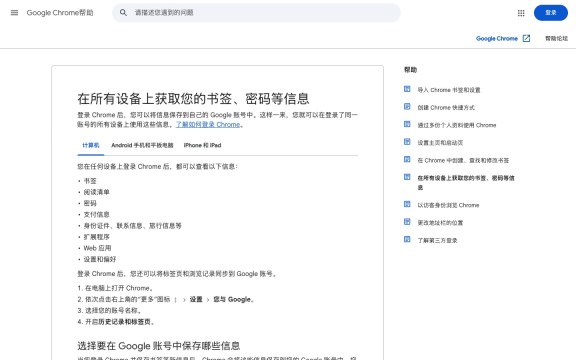Switch to iPhone 和 iPad tab
Image resolution: width=576 pixels, height=360 pixels.
coord(202,145)
